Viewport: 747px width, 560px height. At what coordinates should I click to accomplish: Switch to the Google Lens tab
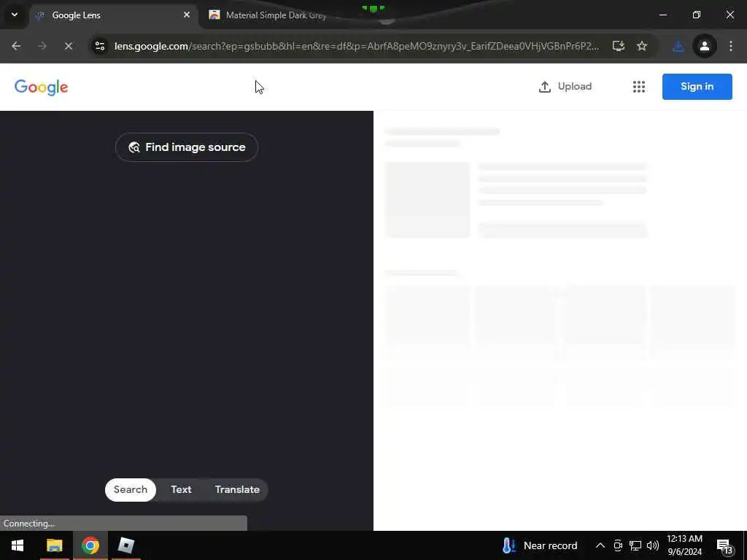[x=113, y=15]
